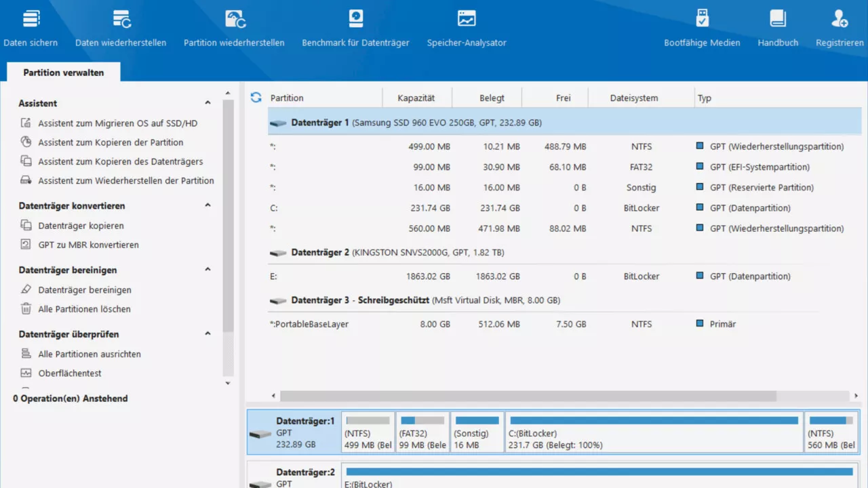
Task: Open Partition wiederherstellen tool
Action: pyautogui.click(x=234, y=28)
